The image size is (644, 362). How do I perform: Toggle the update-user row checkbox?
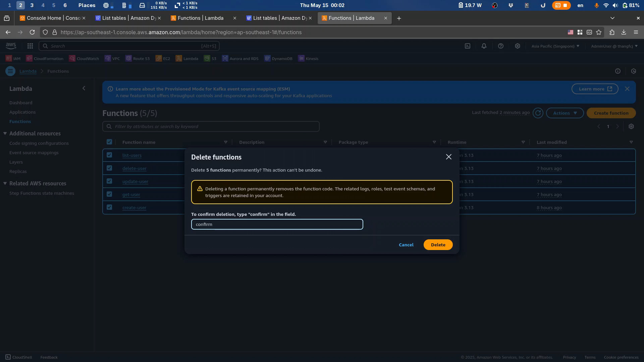tap(109, 181)
